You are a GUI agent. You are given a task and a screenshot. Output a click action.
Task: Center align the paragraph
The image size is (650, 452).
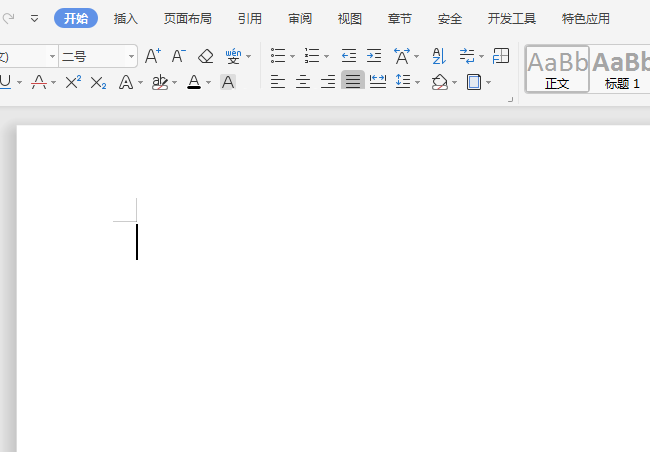pyautogui.click(x=303, y=82)
